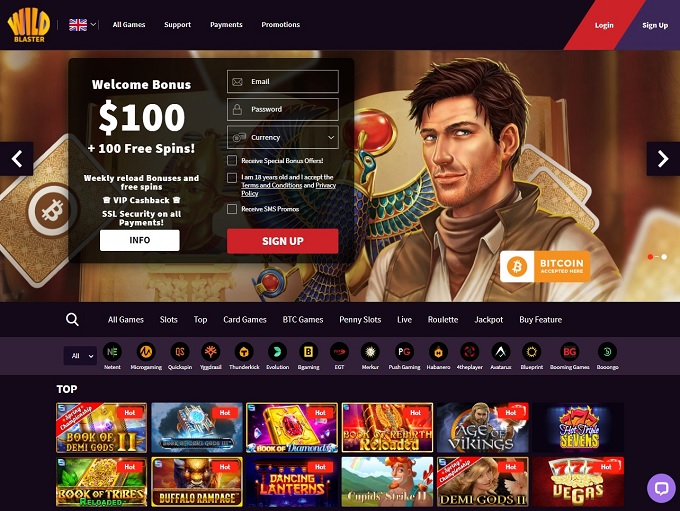Viewport: 680px width, 511px height.
Task: Open the game search magnifier icon
Action: (x=72, y=320)
